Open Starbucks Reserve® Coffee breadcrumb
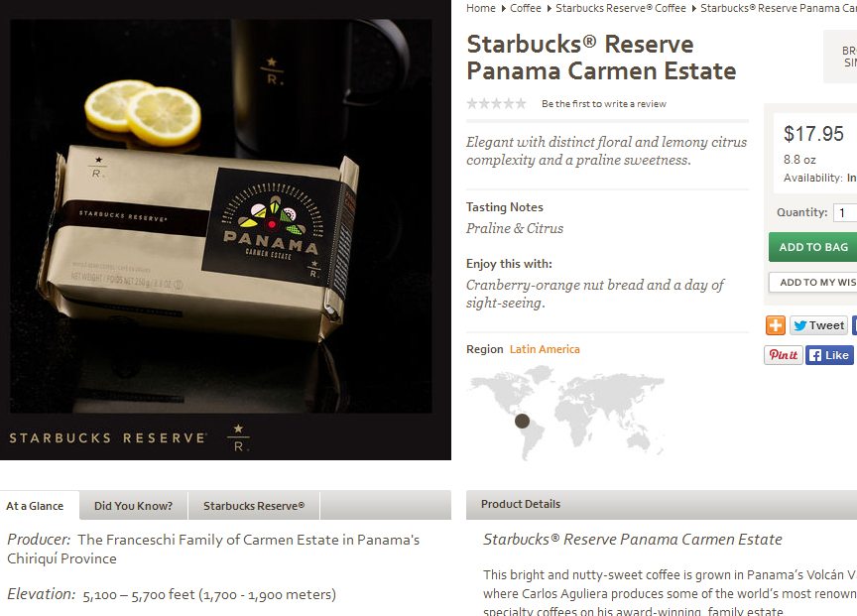 (620, 8)
